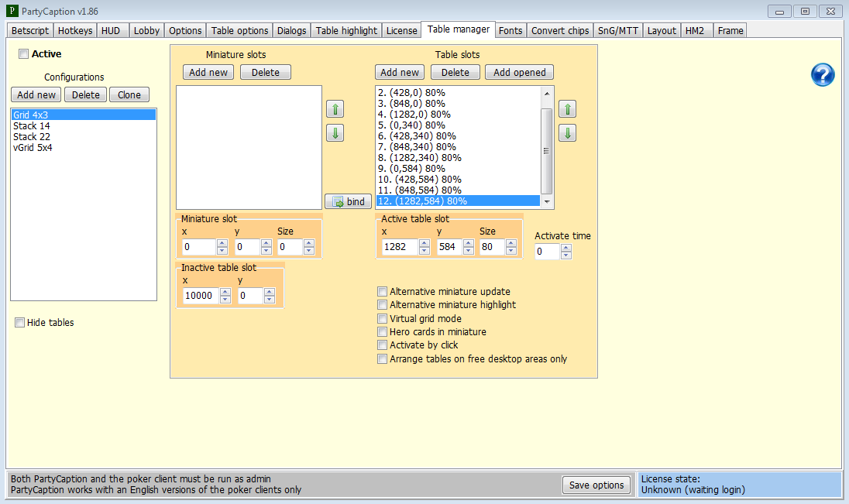Open the Options tab

pyautogui.click(x=185, y=31)
